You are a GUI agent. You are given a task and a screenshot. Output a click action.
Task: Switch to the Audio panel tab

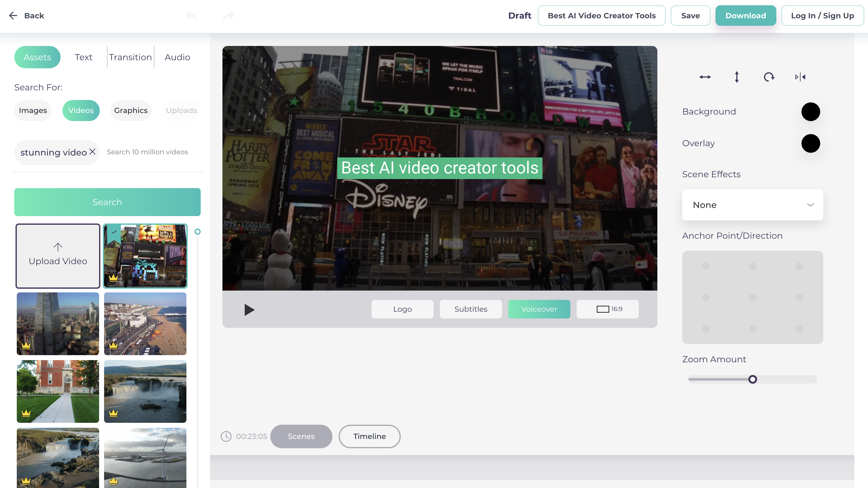click(x=177, y=57)
